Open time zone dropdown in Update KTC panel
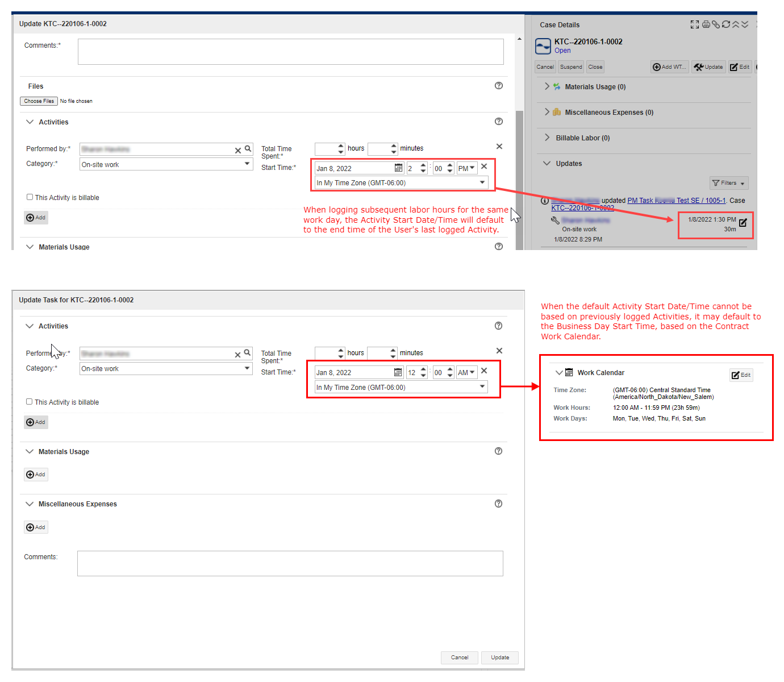The height and width of the screenshot is (682, 784). [482, 182]
